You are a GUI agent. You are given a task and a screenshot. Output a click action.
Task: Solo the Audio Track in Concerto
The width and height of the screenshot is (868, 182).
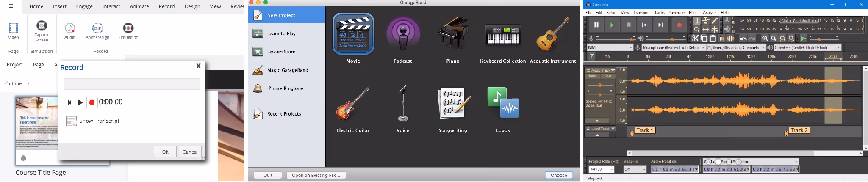tap(608, 76)
